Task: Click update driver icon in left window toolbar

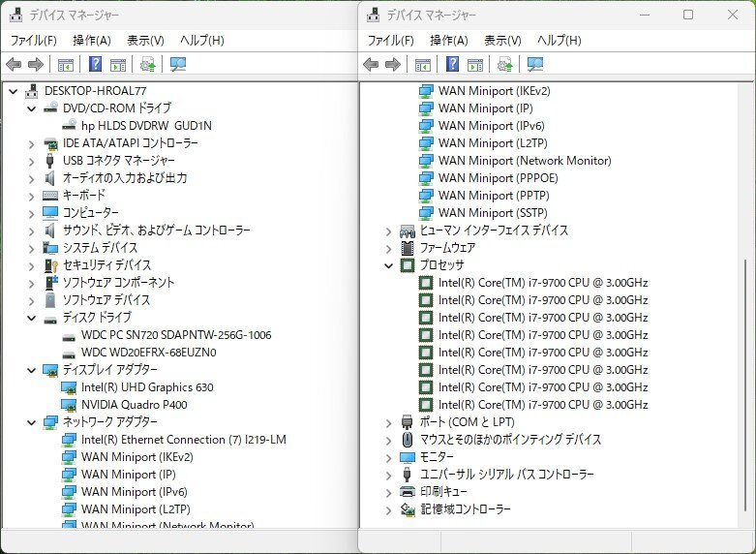Action: pyautogui.click(x=147, y=64)
